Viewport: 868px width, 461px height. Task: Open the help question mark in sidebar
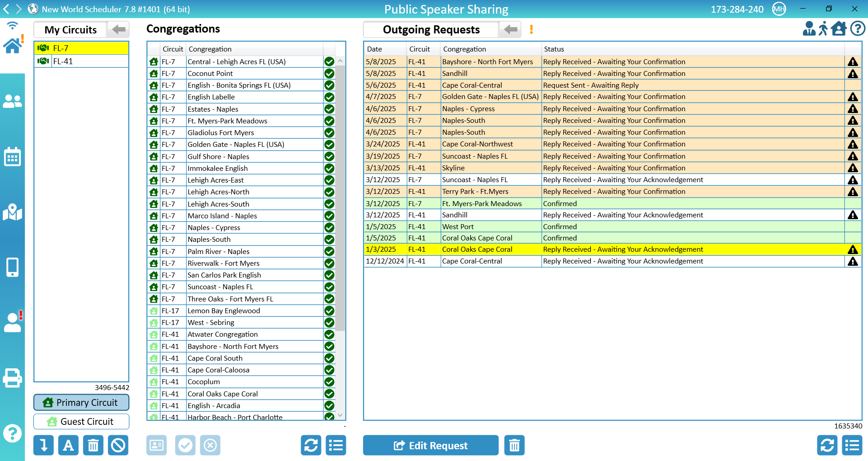pos(12,434)
